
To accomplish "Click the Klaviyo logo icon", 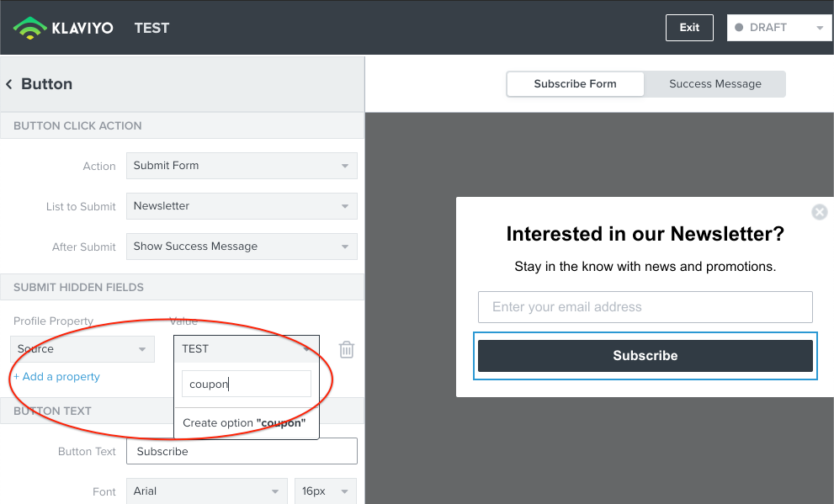I will click(x=29, y=28).
